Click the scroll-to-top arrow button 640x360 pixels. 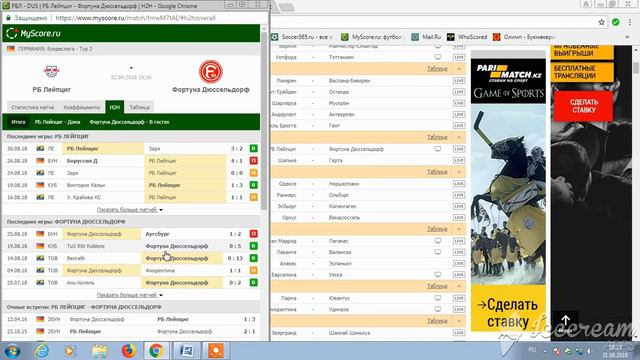(x=565, y=321)
